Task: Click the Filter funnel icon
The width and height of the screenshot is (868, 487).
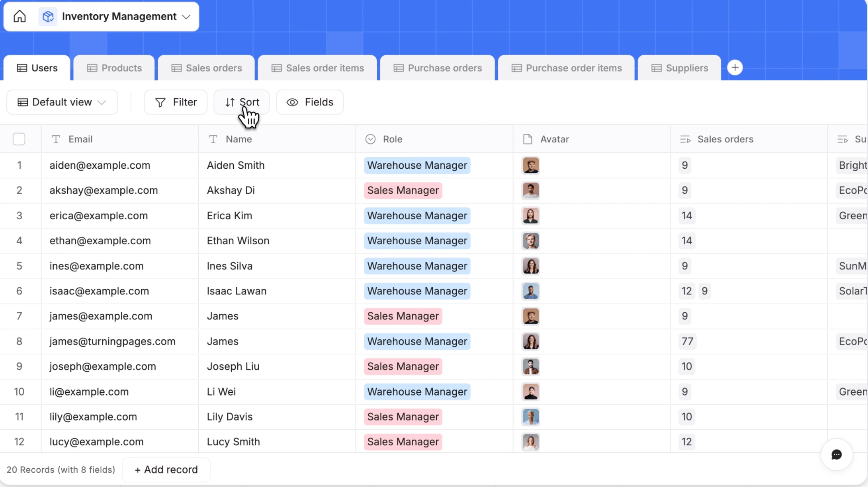Action: pos(160,102)
